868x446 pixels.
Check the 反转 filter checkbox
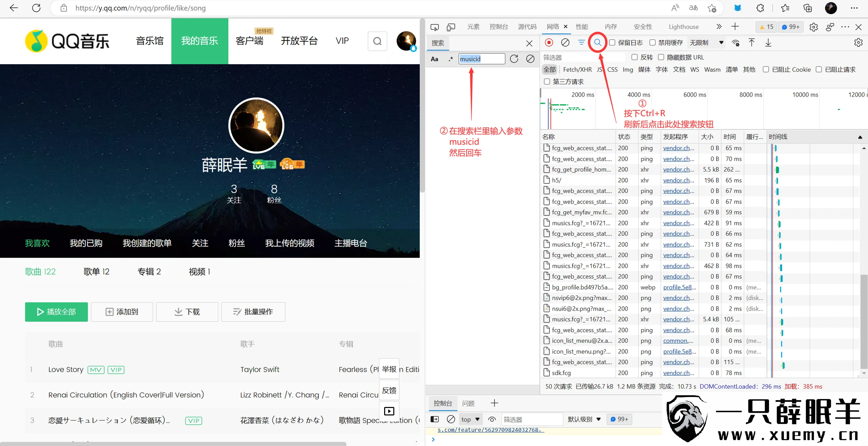tap(635, 57)
